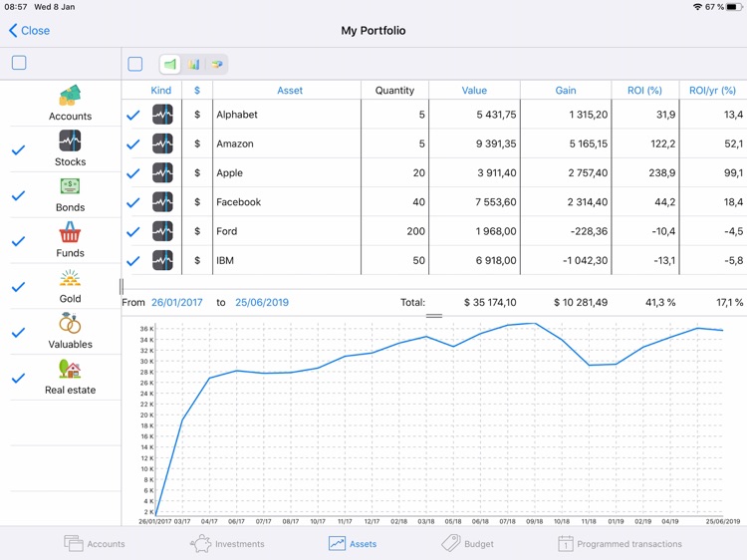Image resolution: width=747 pixels, height=560 pixels.
Task: Change the From date 26/01/2017
Action: [176, 302]
